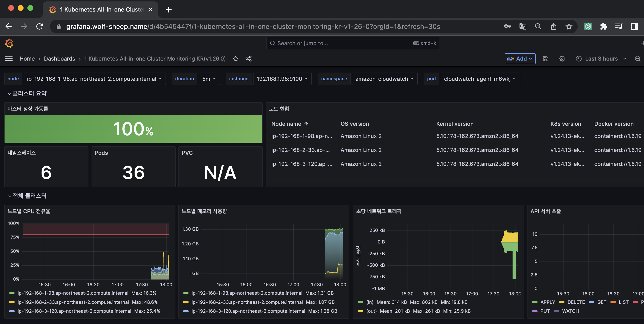Toggle WATCH series in API server legend

click(570, 311)
